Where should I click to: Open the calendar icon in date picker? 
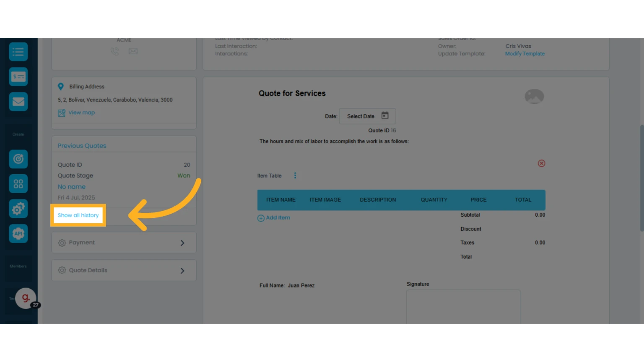click(385, 116)
